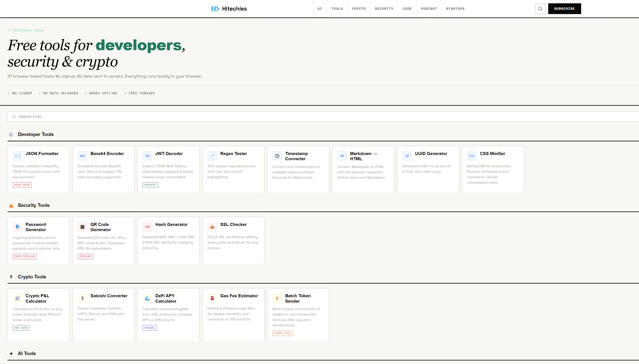Open the QR Code Generator tool title
Screen dimensions: 639x364
pyautogui.click(x=101, y=227)
